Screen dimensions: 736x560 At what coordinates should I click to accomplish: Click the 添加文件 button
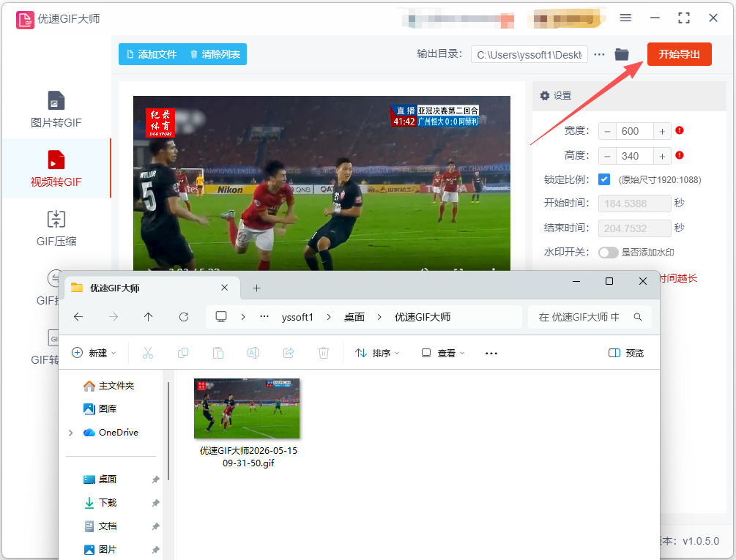[x=152, y=54]
